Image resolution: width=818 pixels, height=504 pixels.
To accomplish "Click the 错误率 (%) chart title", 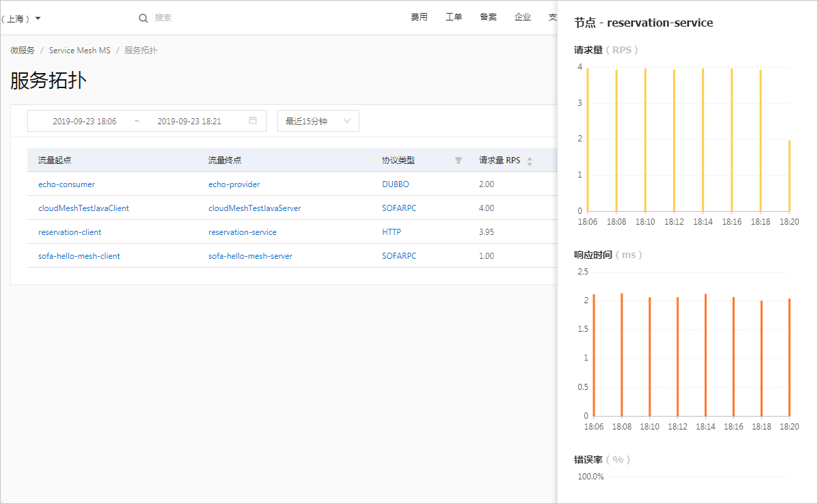I will tap(602, 460).
